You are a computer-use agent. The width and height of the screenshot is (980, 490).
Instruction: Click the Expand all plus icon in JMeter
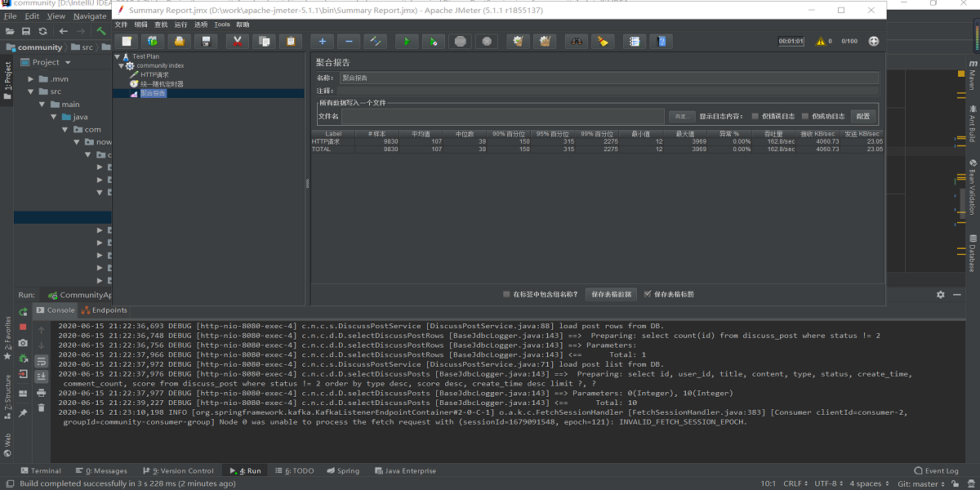pos(323,41)
